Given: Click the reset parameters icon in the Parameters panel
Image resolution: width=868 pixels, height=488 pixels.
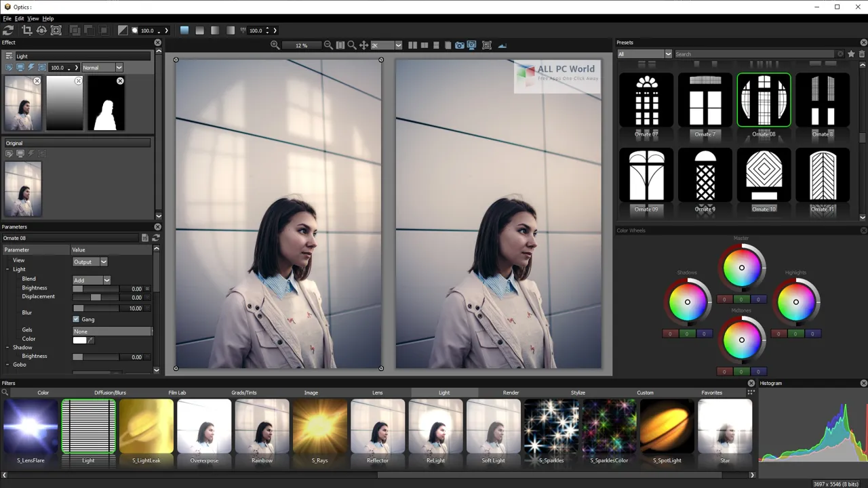Looking at the screenshot, I should tap(155, 238).
